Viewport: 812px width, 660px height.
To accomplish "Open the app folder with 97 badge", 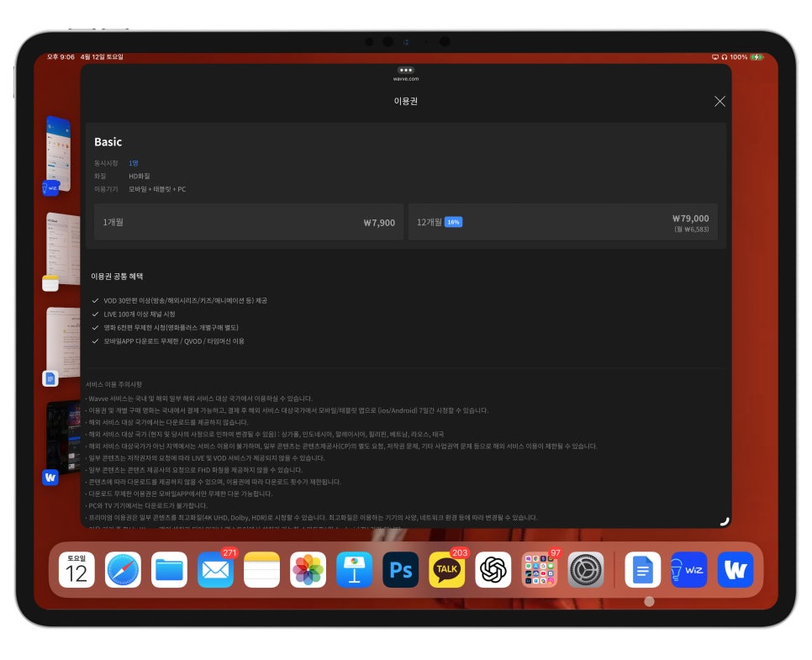I will [x=539, y=569].
